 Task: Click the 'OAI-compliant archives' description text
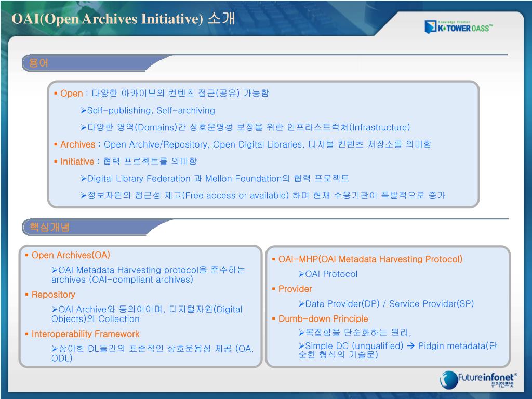pyautogui.click(x=148, y=275)
